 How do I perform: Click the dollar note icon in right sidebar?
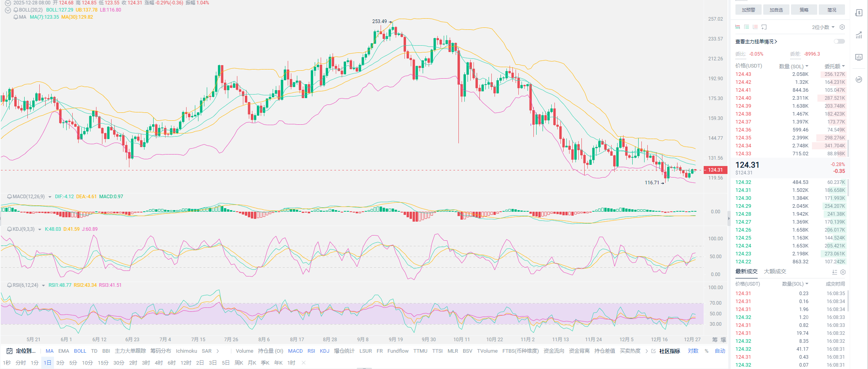click(x=859, y=13)
